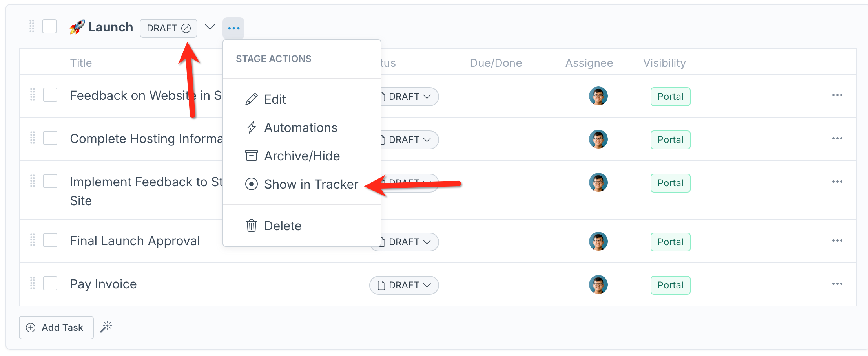Click the Add Task button
Viewport: 868px width, 356px height.
click(x=56, y=328)
